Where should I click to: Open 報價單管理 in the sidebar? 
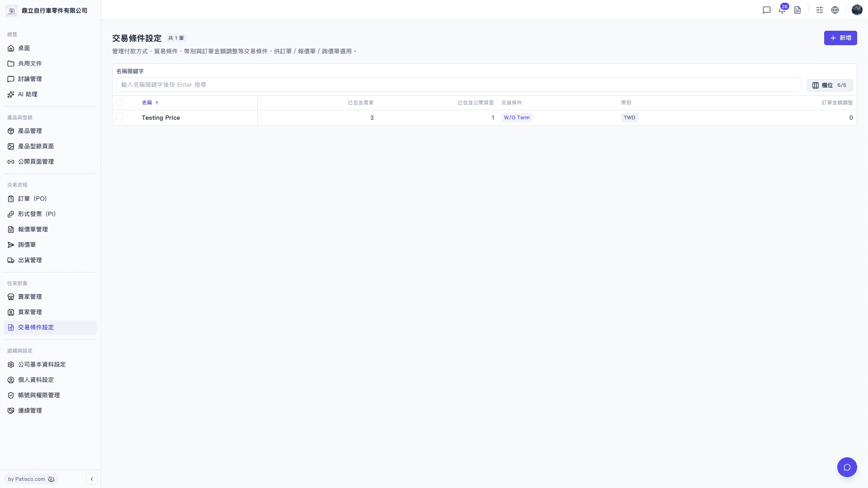click(50, 230)
